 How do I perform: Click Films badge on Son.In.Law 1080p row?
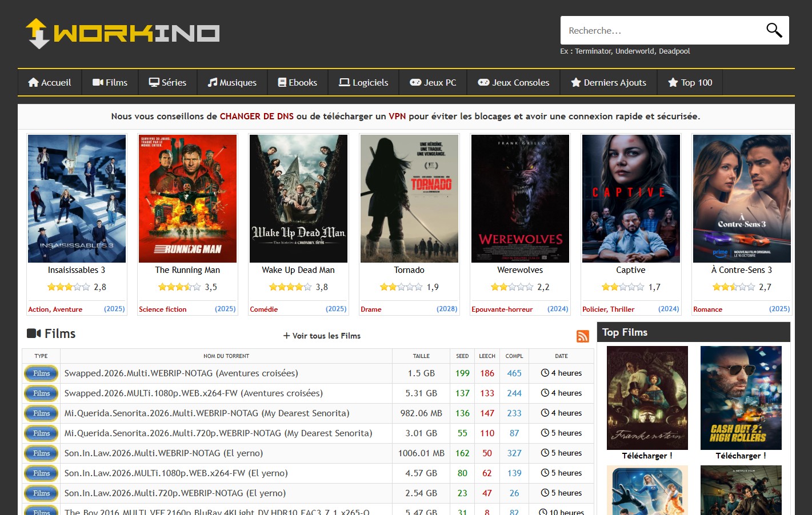click(x=41, y=473)
